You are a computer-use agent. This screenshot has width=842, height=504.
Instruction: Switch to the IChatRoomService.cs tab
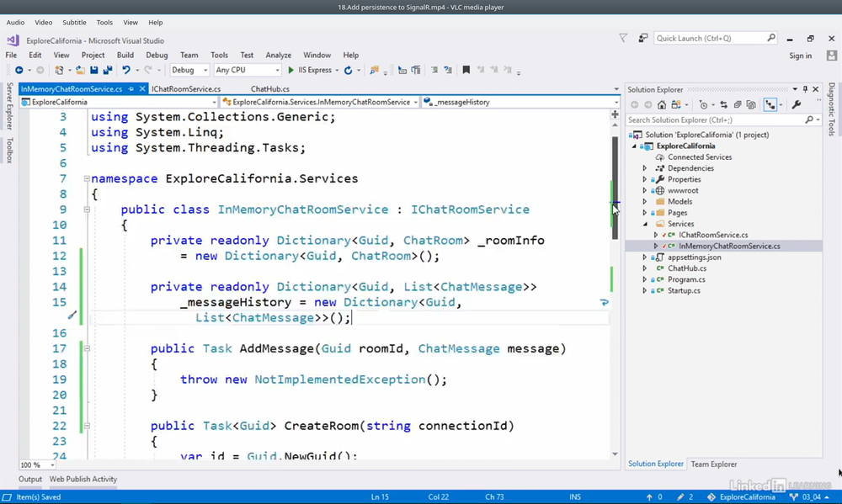coord(186,89)
